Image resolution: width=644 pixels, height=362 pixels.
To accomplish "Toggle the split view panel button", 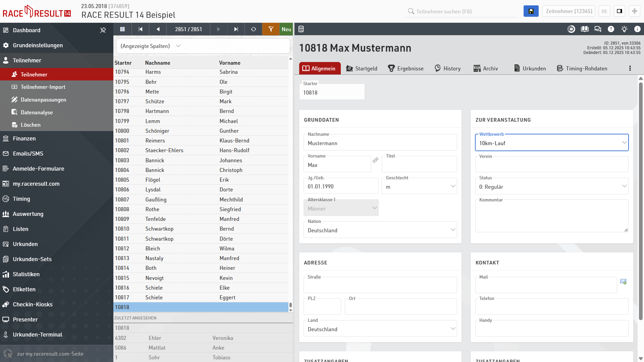I will [619, 11].
